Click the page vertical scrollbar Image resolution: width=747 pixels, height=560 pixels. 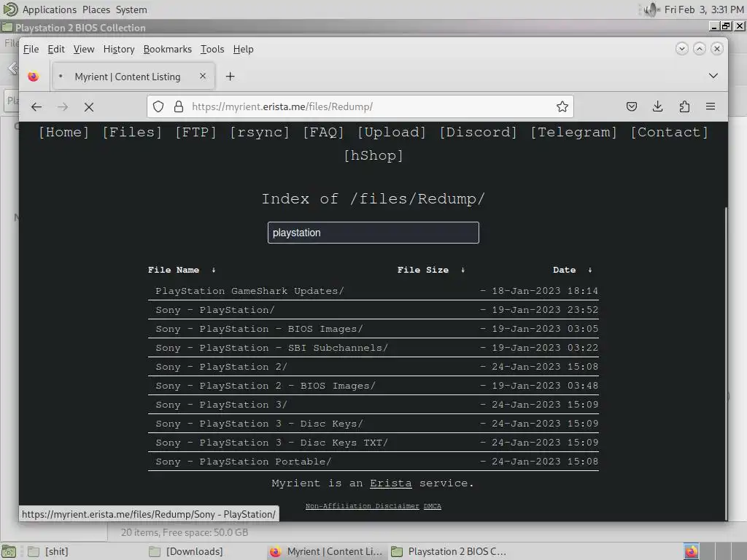click(x=726, y=364)
